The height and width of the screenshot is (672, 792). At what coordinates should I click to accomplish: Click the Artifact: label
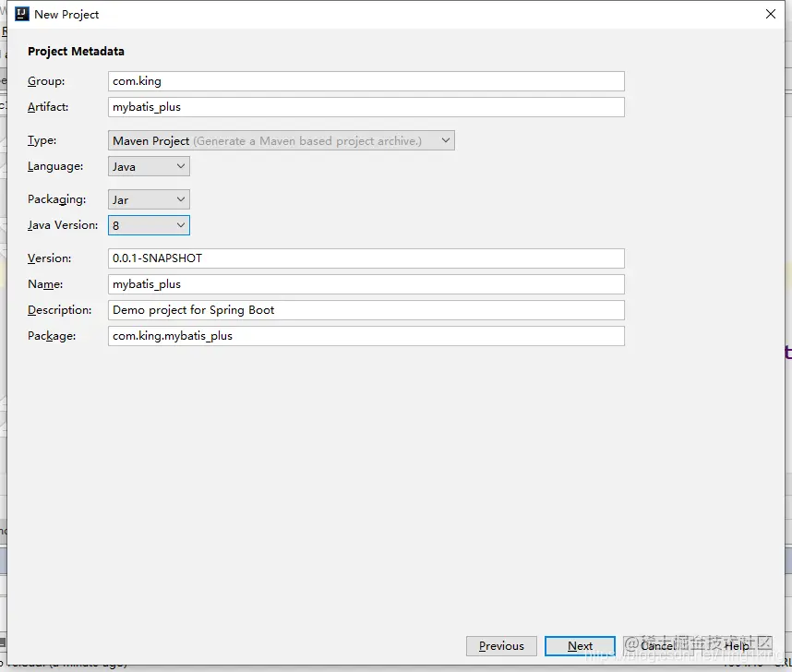(48, 107)
